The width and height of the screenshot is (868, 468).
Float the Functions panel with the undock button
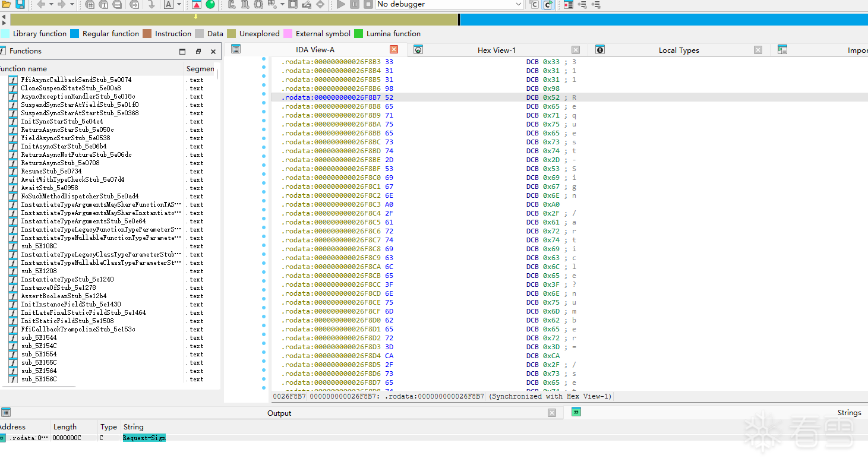tap(198, 52)
